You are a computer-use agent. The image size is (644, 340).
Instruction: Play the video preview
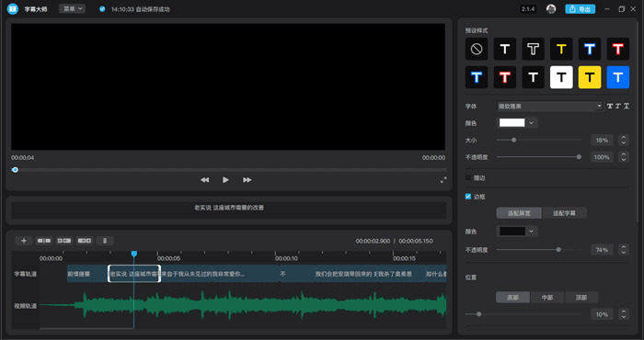225,179
